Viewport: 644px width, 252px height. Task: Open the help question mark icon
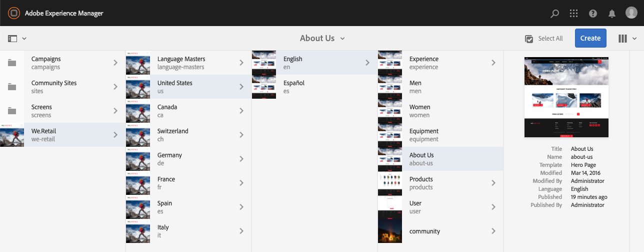pyautogui.click(x=593, y=14)
